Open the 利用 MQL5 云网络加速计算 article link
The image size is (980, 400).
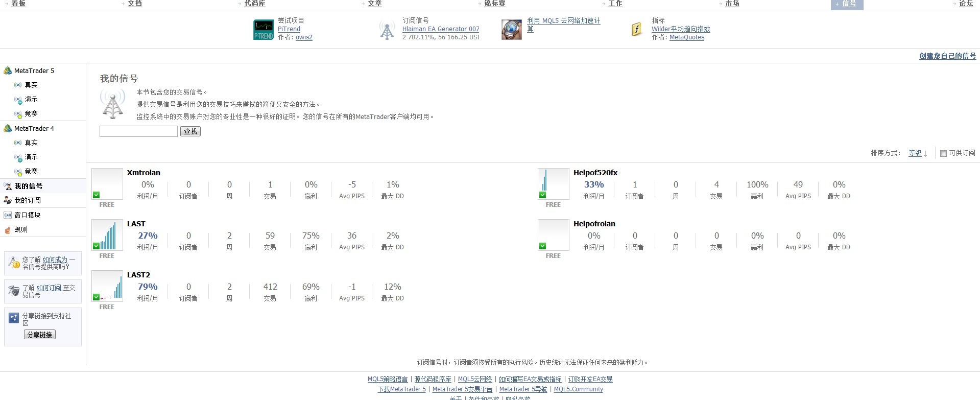click(x=564, y=25)
